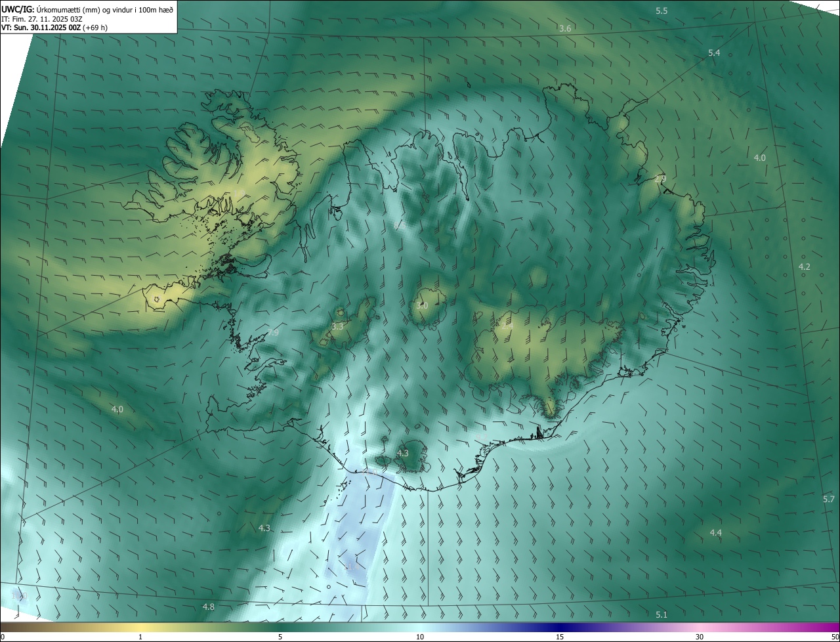Click the "30" tick label on the color scale

point(700,637)
